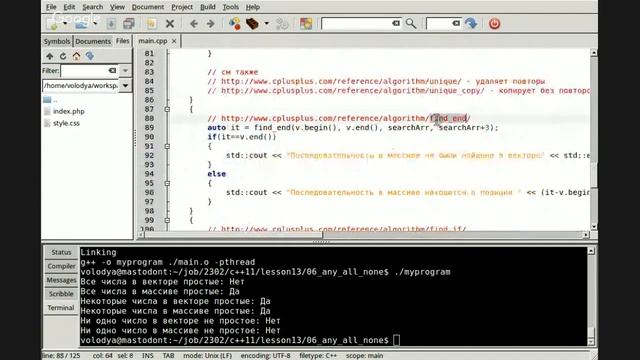Jump to entered line number
The image size is (640, 360).
tap(471, 24)
